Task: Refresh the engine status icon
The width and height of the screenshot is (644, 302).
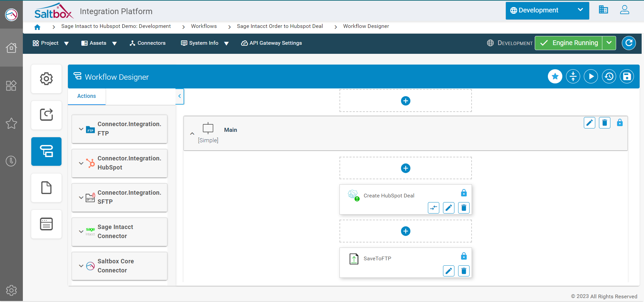Action: pos(629,43)
